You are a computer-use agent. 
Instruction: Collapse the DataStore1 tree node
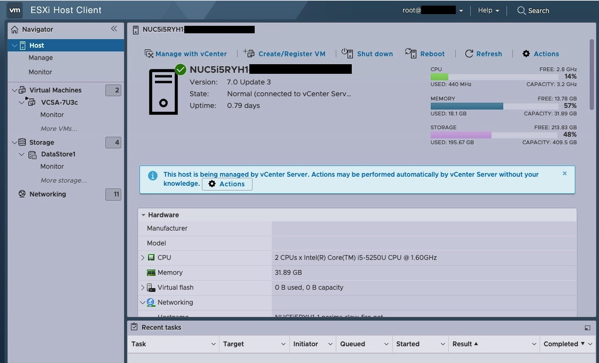[22, 154]
